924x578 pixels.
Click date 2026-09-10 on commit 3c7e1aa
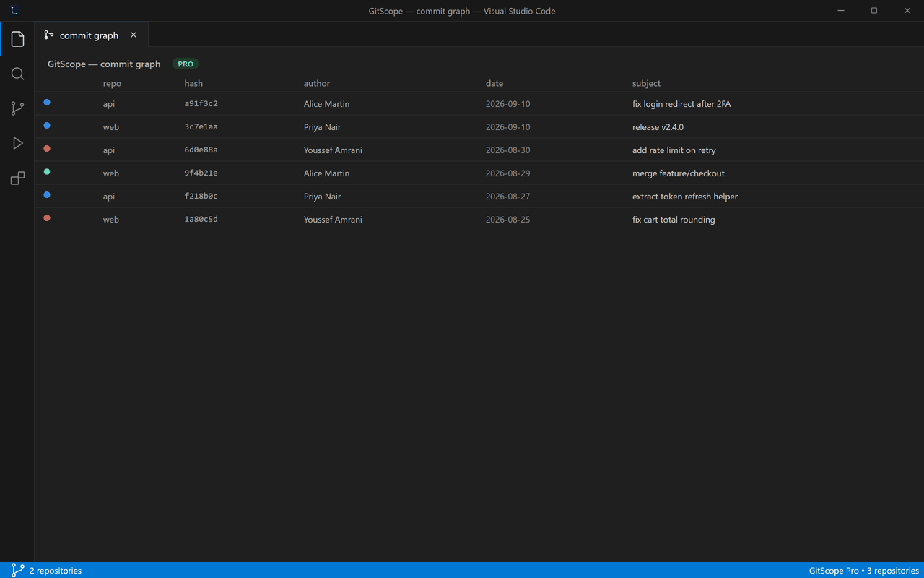(507, 127)
